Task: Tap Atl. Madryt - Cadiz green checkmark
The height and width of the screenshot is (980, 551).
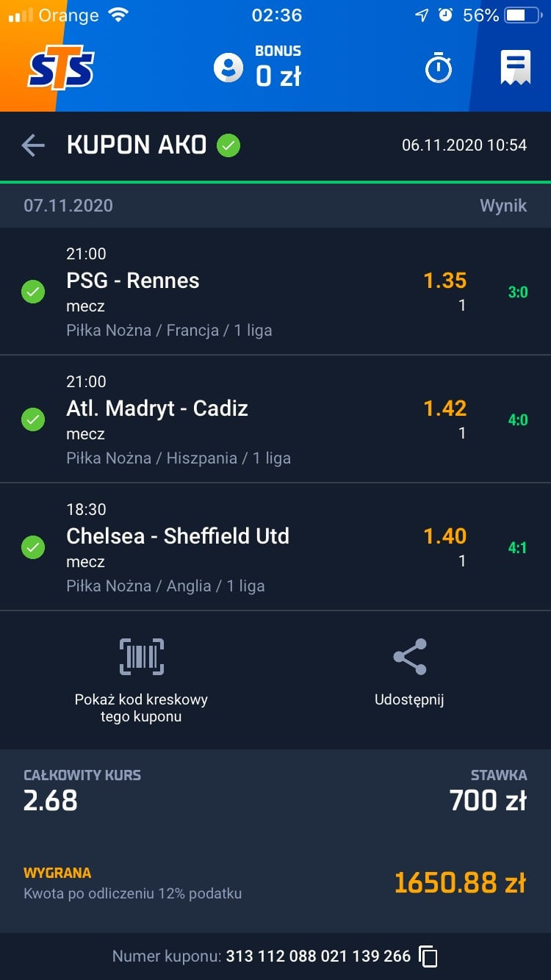Action: [33, 420]
